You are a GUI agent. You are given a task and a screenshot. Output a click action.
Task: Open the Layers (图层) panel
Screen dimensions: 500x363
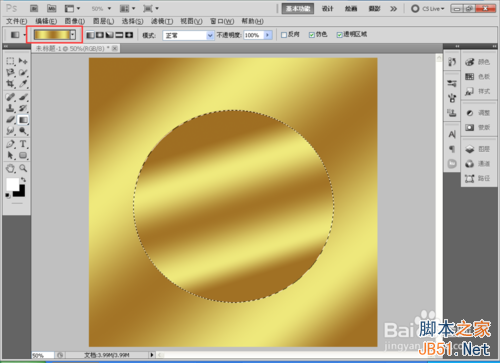pyautogui.click(x=478, y=149)
